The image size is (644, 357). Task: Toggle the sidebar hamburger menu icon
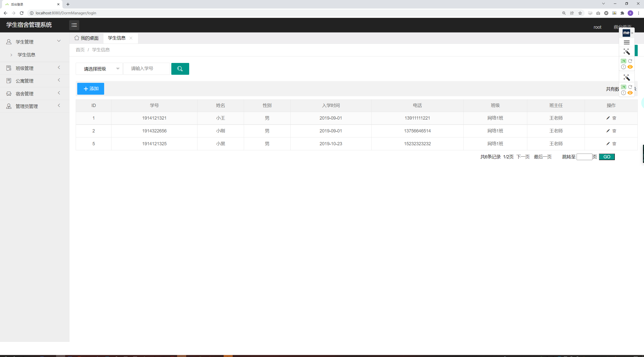74,25
